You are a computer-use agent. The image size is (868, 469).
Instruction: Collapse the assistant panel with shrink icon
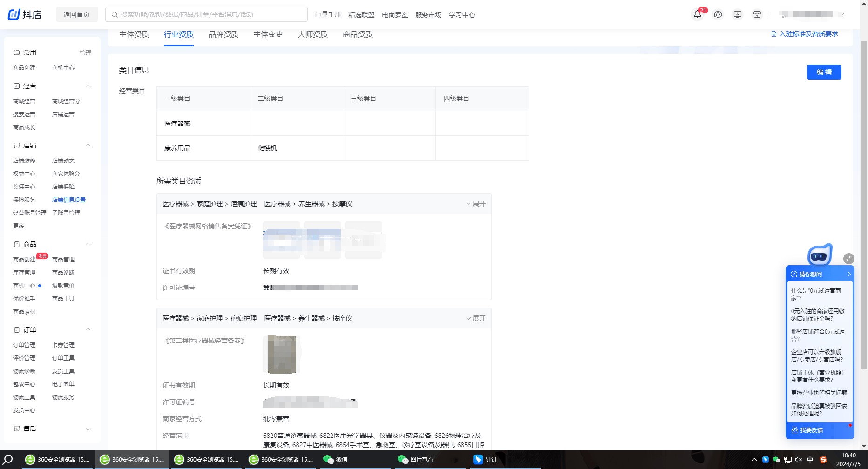tap(849, 259)
